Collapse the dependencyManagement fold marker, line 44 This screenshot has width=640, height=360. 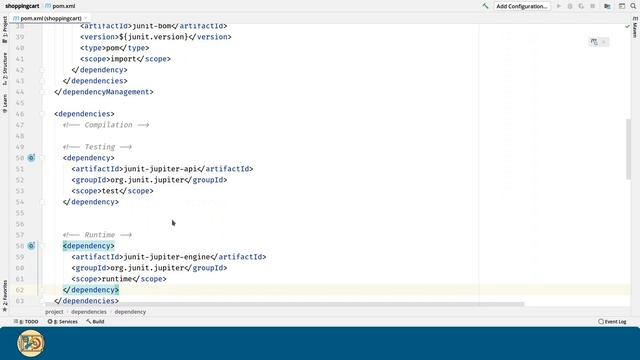point(42,92)
